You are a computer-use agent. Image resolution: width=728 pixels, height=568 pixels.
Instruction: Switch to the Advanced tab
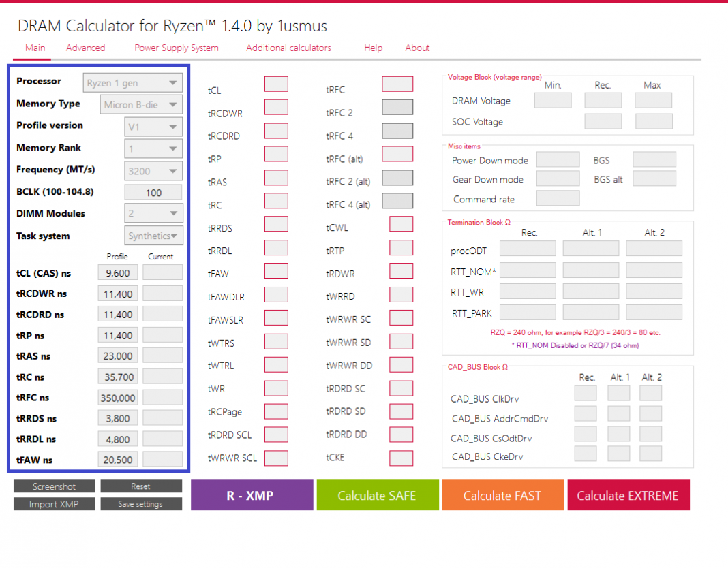(x=85, y=48)
